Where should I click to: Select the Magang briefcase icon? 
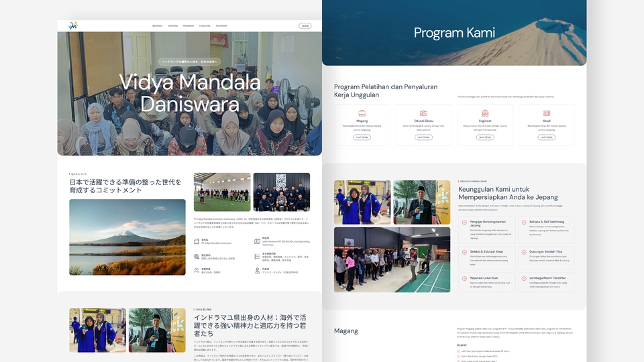362,113
